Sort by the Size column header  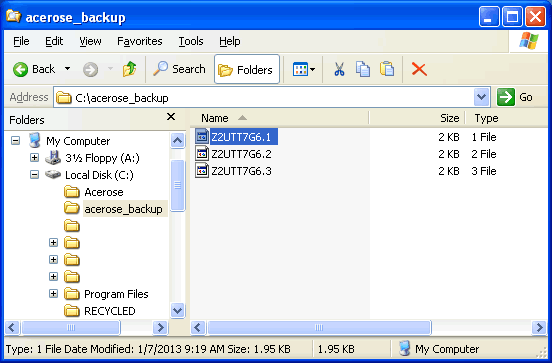[417, 118]
